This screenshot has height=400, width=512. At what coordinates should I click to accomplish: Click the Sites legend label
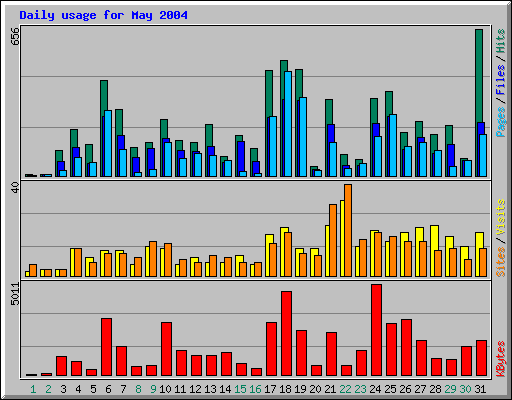[x=501, y=262]
